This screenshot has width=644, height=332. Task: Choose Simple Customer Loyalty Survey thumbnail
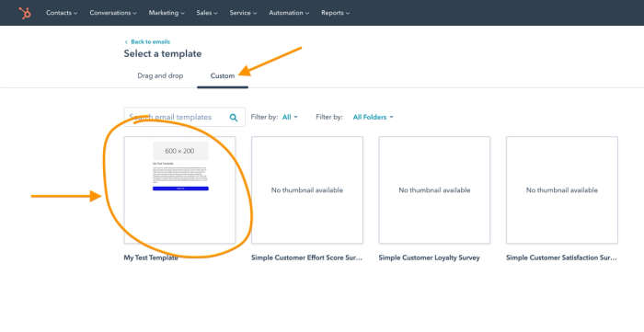[x=434, y=190]
